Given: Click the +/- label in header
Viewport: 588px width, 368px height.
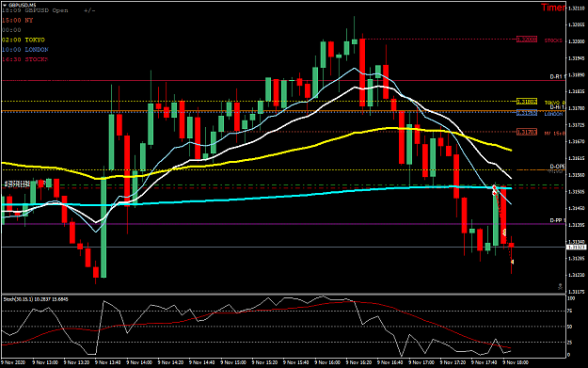Looking at the screenshot, I should click(89, 10).
